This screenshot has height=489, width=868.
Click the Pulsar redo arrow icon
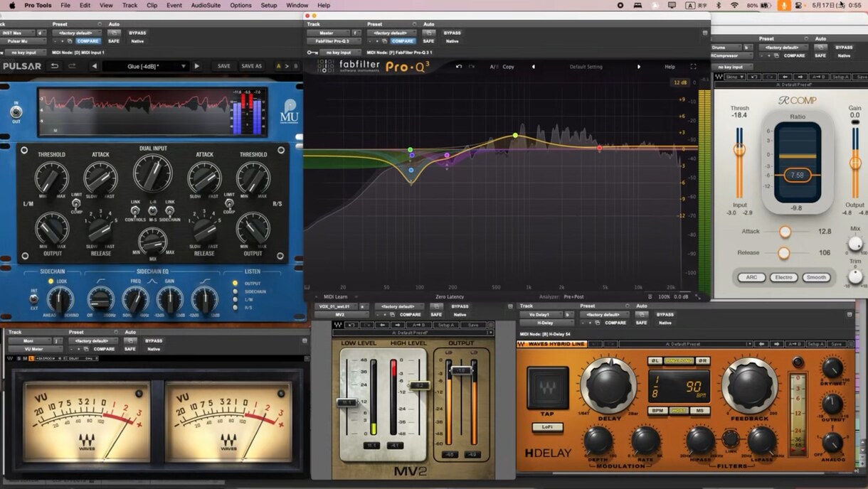click(73, 66)
